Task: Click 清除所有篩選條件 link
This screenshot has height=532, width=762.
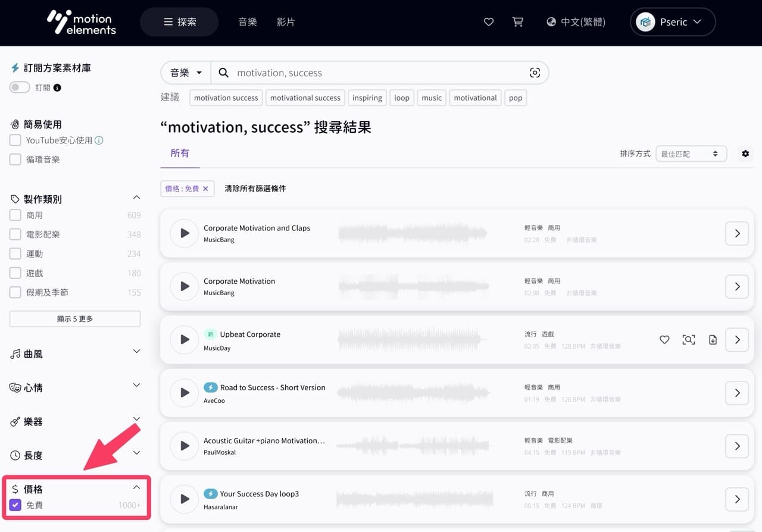Action: 255,189
